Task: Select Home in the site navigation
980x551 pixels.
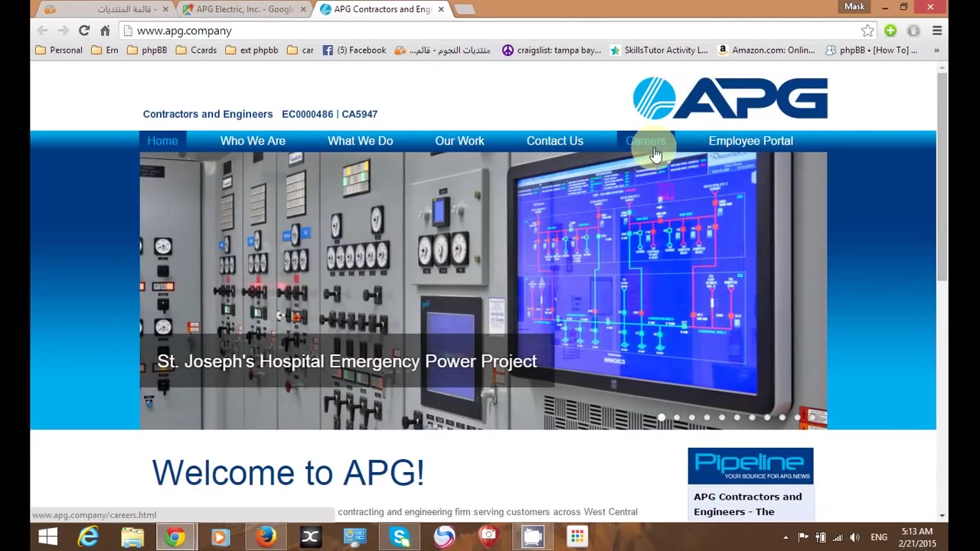Action: pos(162,141)
